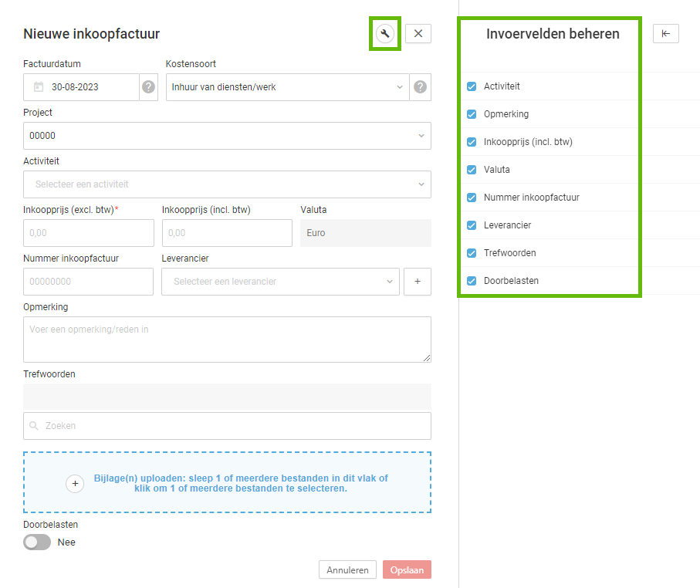Uncheck the Activiteit checkbox
700x588 pixels.
click(472, 86)
